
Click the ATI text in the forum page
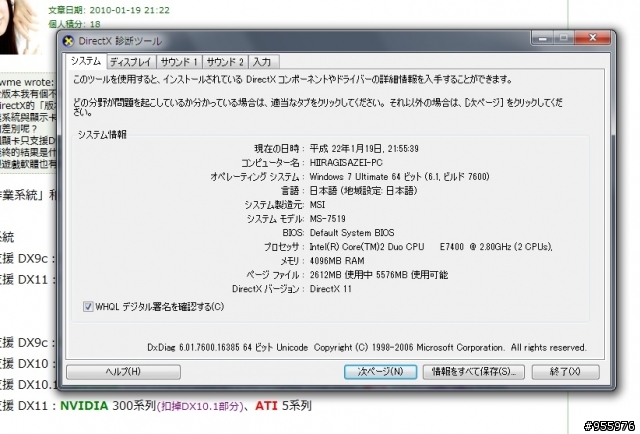tap(266, 405)
